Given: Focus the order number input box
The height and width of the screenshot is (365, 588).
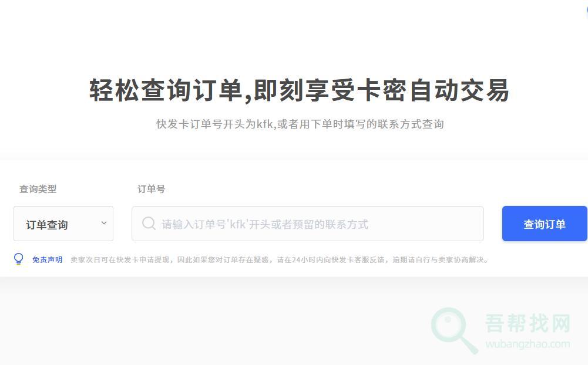Looking at the screenshot, I should coord(308,224).
